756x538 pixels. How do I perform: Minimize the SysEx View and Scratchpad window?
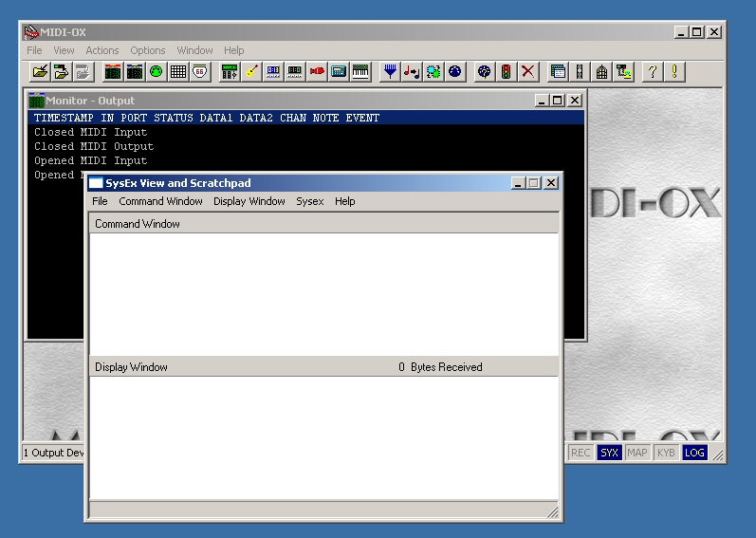coord(518,183)
